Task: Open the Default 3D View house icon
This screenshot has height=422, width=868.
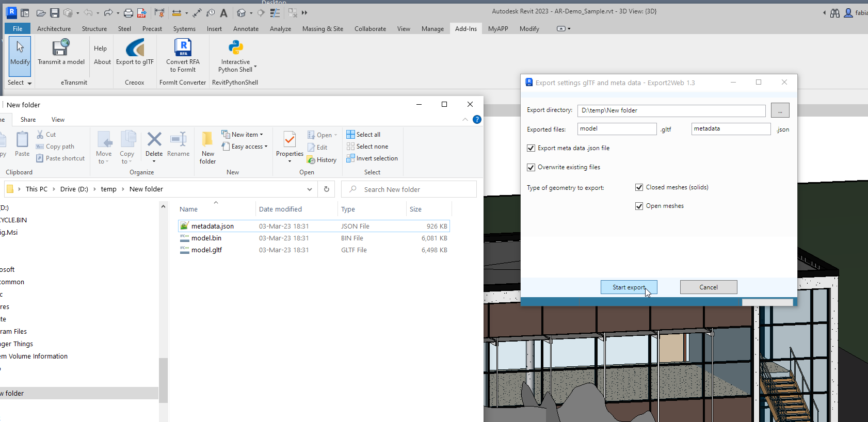Action: tap(241, 13)
